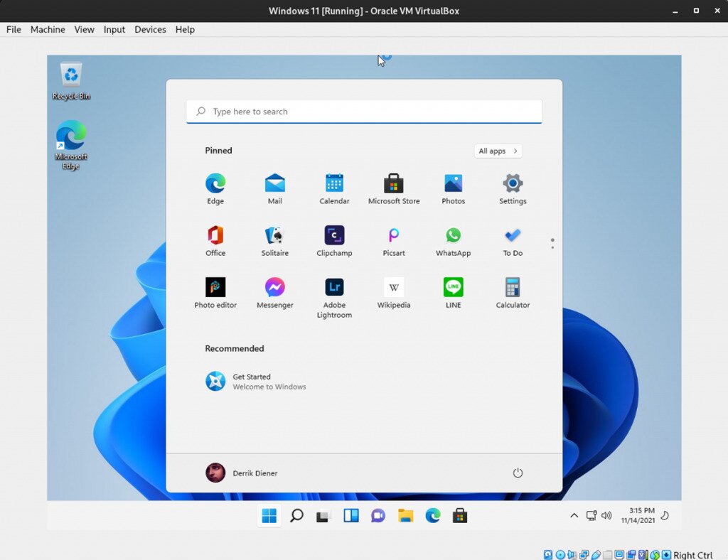This screenshot has width=728, height=560.
Task: Open the View menu
Action: coord(84,30)
